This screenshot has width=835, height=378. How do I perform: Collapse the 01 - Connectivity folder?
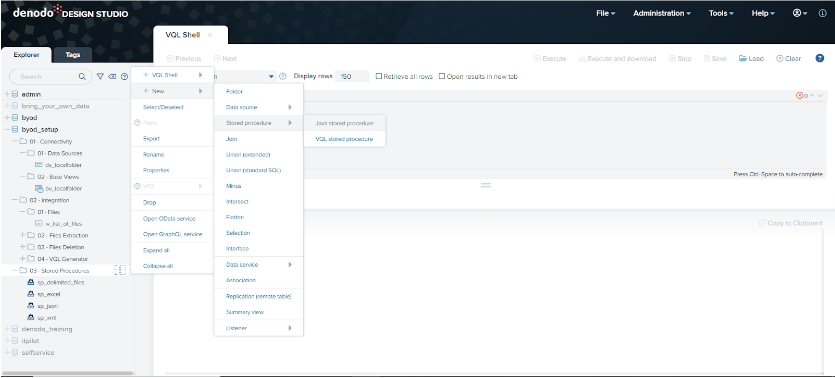click(15, 142)
